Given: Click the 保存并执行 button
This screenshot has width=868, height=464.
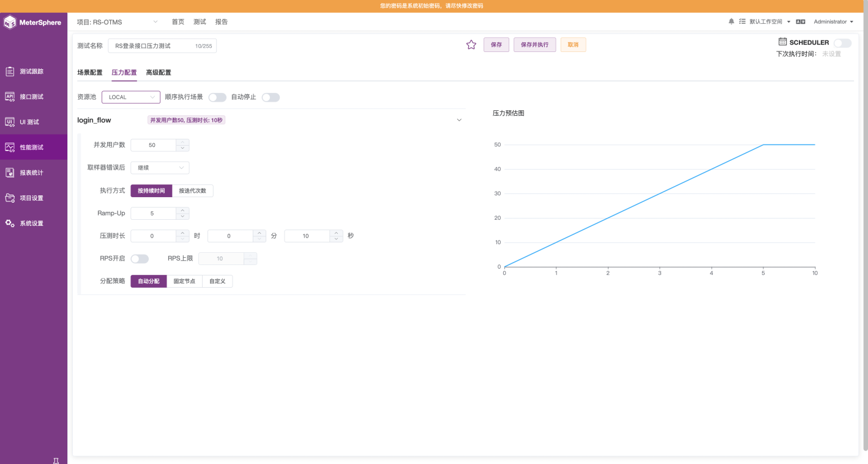Looking at the screenshot, I should point(534,45).
